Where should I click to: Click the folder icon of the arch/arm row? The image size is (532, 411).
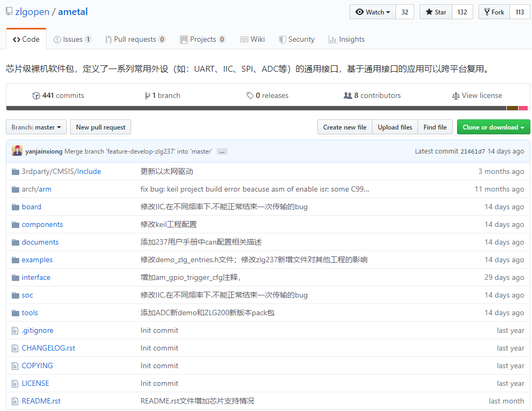16,189
